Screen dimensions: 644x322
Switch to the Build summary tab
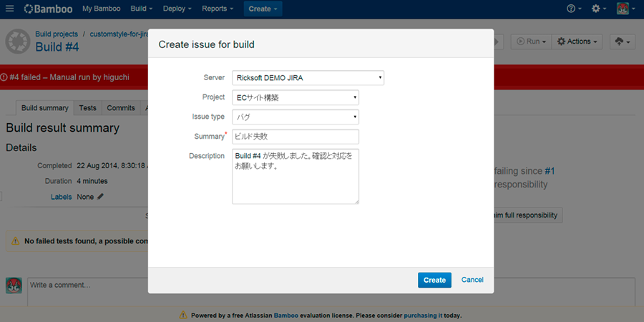click(x=45, y=108)
